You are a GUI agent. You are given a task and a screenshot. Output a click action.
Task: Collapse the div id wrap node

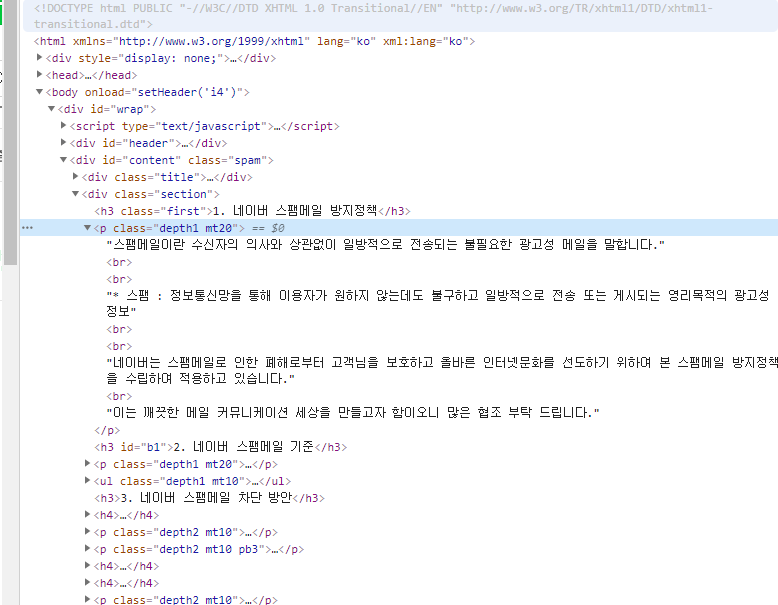pyautogui.click(x=51, y=109)
